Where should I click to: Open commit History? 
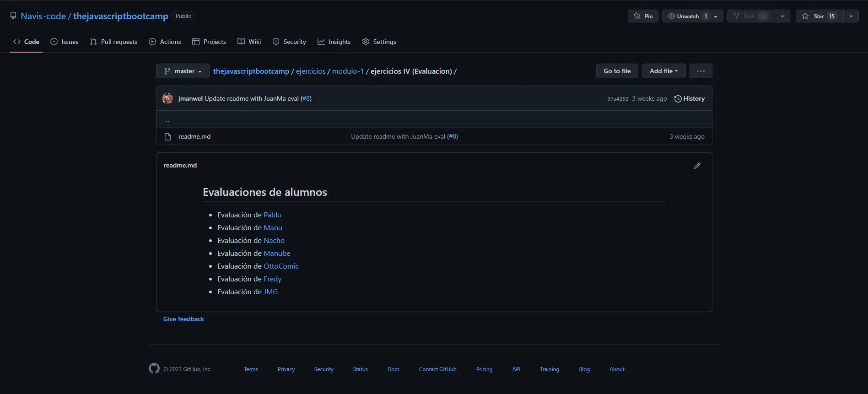[689, 98]
